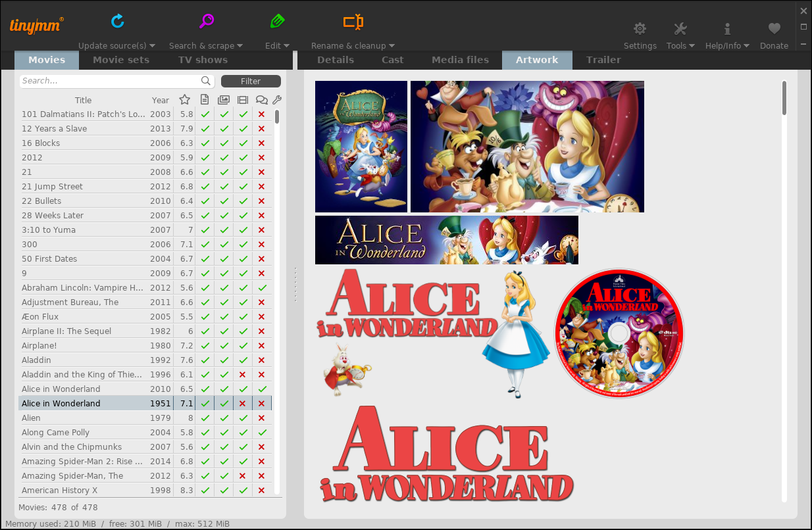
Task: Open Update source(s) dropdown arrow
Action: point(152,46)
